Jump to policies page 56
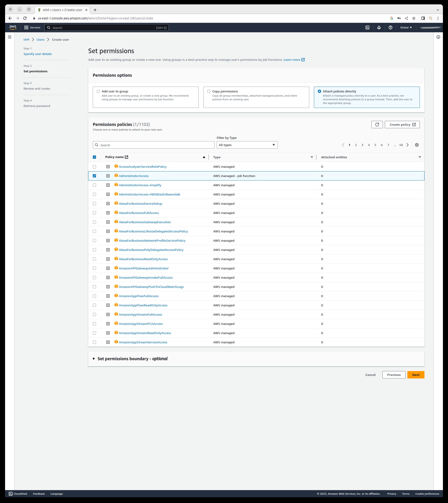 click(x=401, y=145)
